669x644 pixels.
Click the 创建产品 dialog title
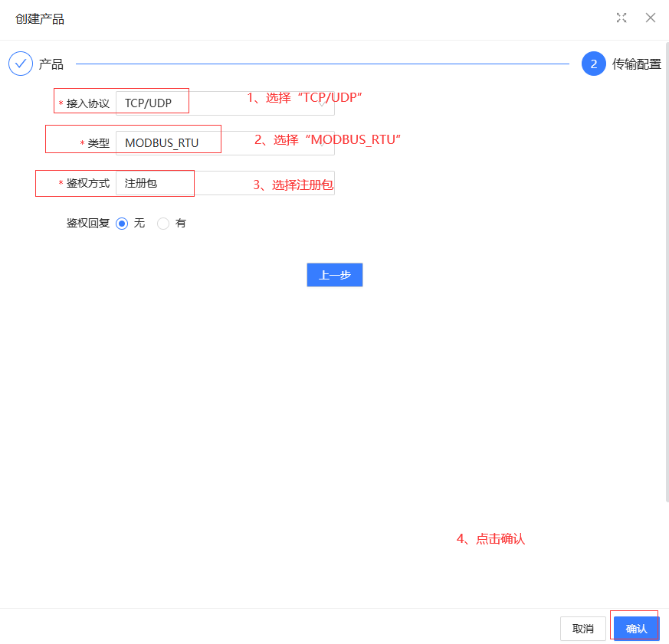click(x=40, y=18)
